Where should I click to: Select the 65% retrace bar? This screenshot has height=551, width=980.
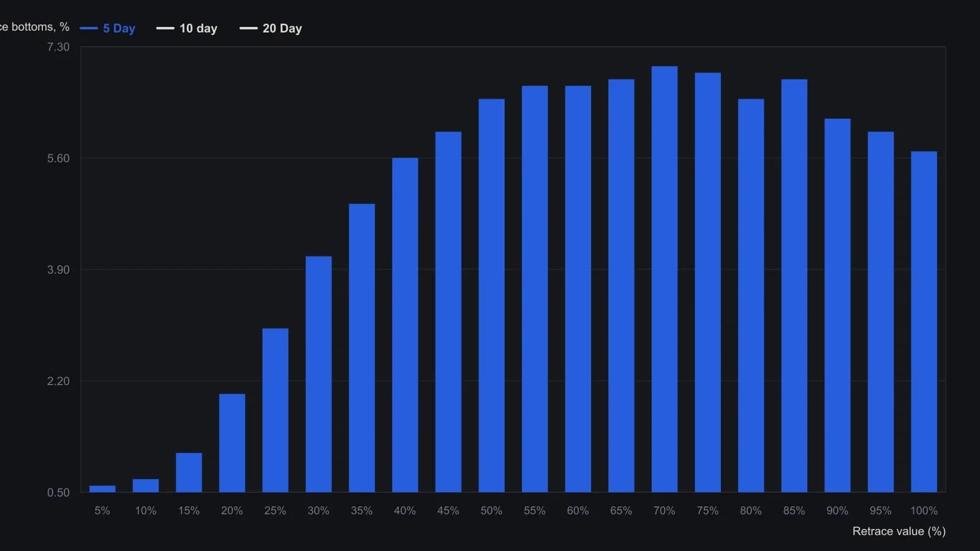pyautogui.click(x=621, y=286)
